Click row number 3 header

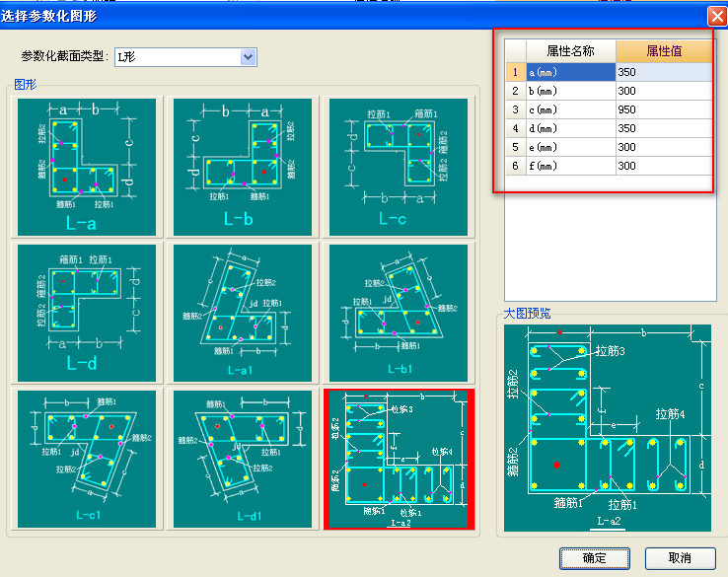(515, 109)
